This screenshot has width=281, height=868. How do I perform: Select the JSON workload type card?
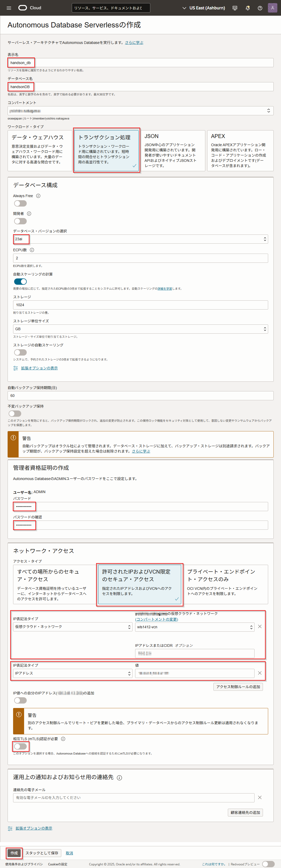pos(173,151)
